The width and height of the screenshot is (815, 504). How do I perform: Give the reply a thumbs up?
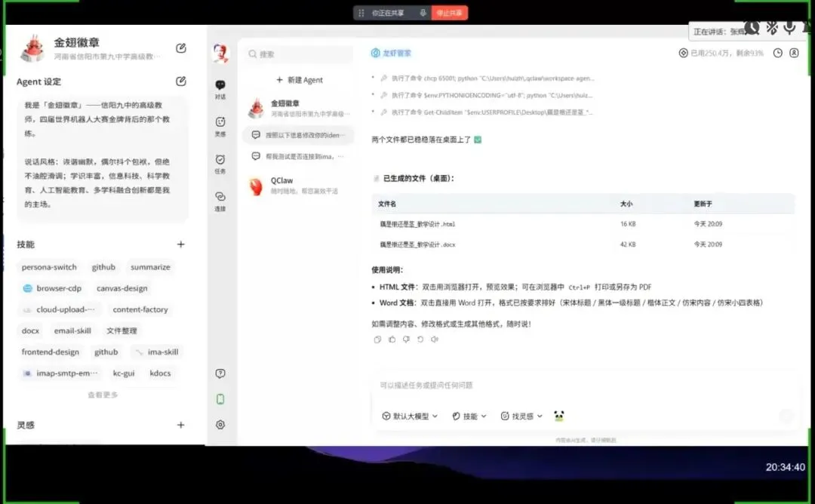tap(392, 340)
